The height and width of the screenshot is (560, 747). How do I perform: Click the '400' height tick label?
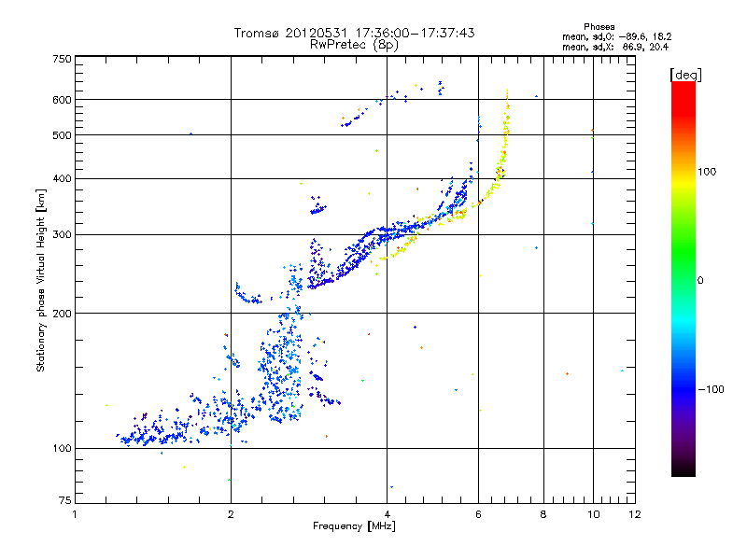click(63, 178)
